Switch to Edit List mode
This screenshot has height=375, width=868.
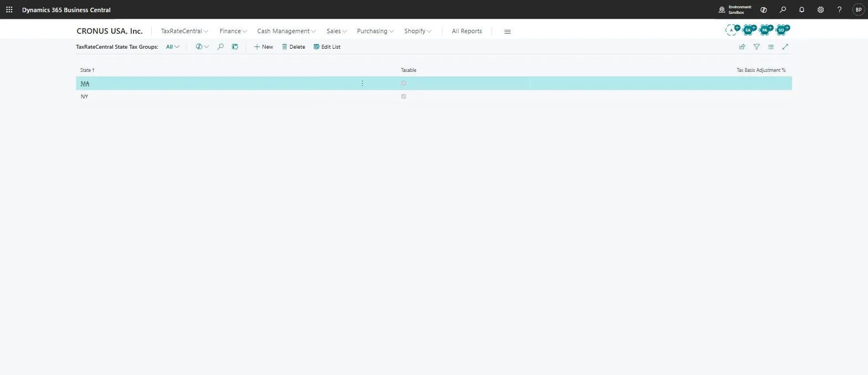tap(327, 47)
